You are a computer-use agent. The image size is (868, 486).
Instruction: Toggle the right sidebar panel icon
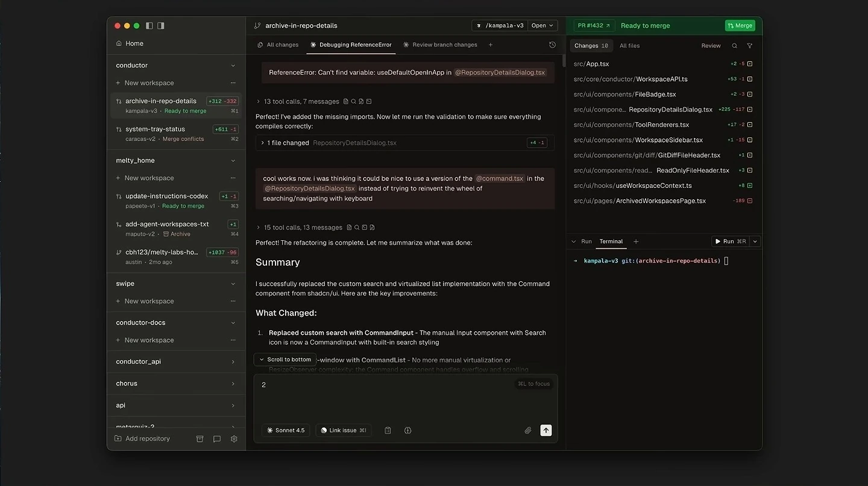(x=161, y=26)
